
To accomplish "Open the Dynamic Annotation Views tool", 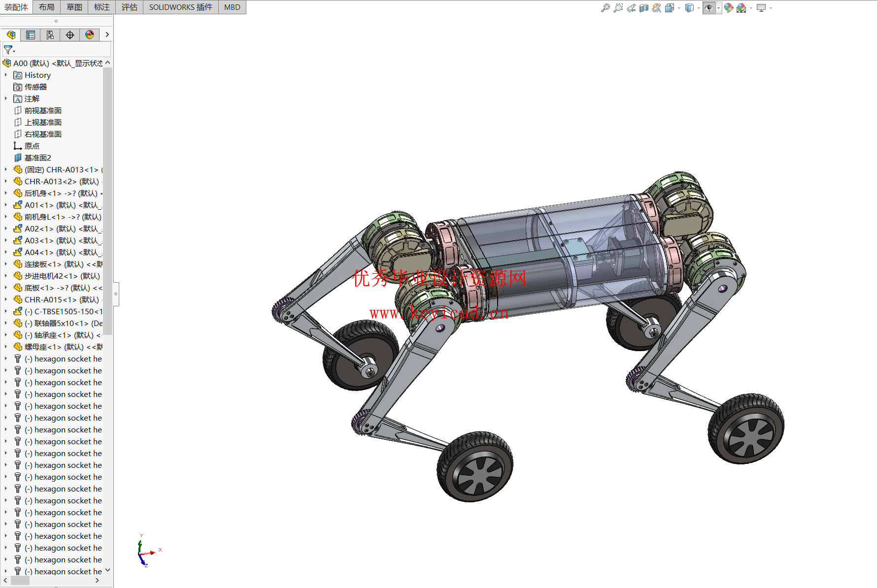I will (657, 8).
